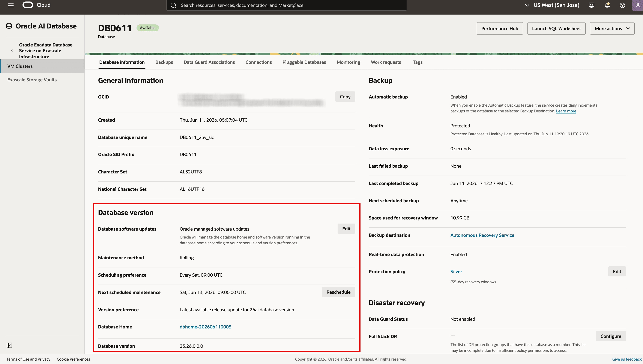Click Oracle Exadata Database Service on Exascale Infrastructure

point(46,51)
